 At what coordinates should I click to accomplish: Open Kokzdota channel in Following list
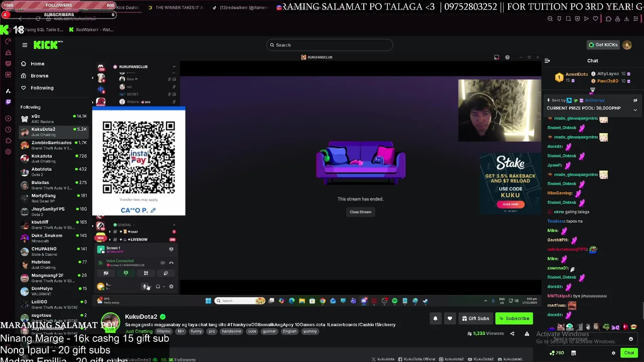coord(53,158)
